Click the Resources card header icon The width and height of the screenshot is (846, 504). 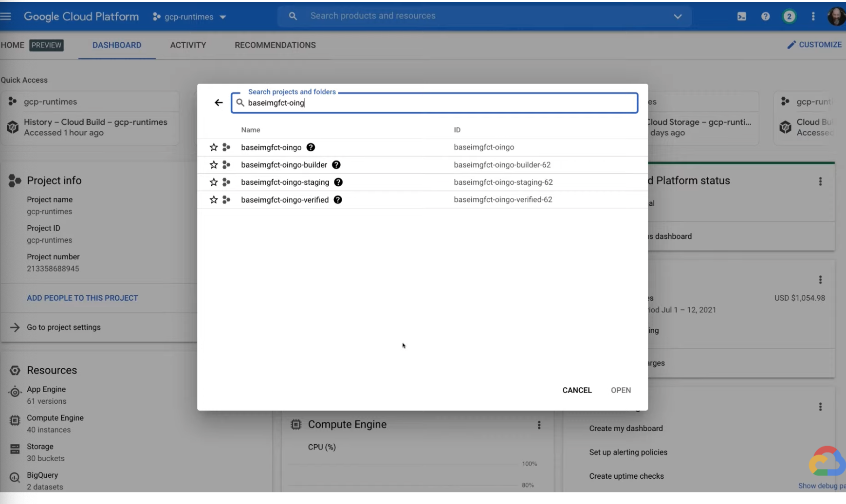click(x=15, y=371)
